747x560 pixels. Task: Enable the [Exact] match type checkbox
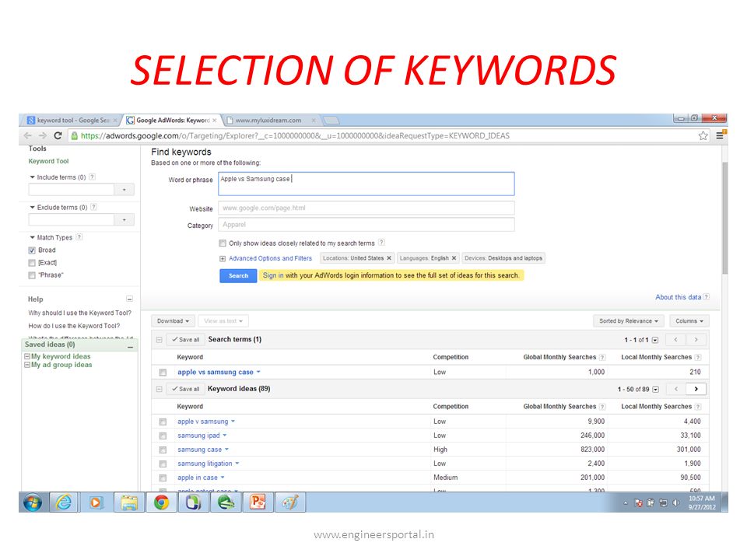click(x=32, y=263)
